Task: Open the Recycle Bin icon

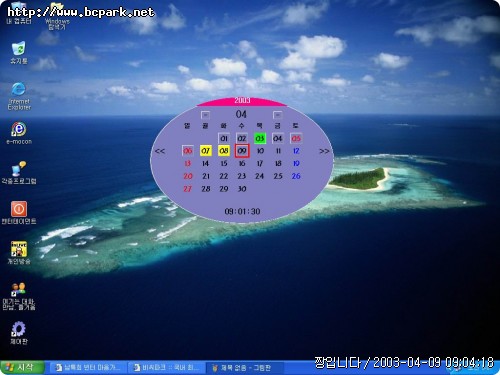Action: pos(19,53)
